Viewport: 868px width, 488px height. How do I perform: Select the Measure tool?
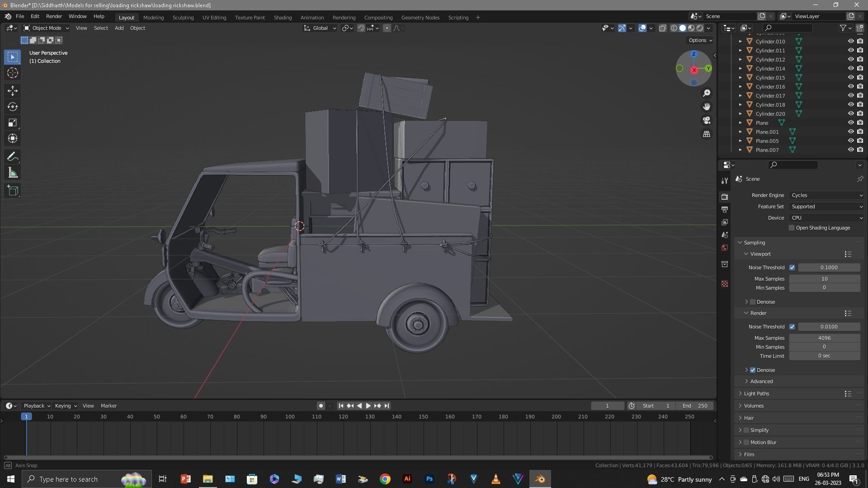pyautogui.click(x=13, y=173)
